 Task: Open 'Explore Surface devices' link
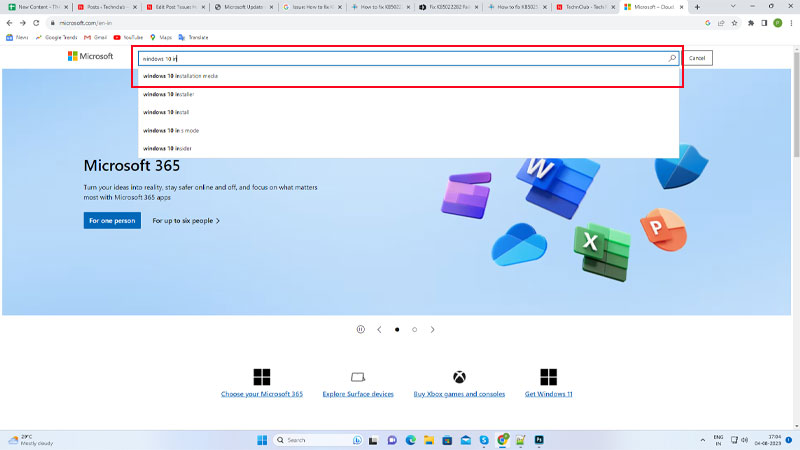pyautogui.click(x=358, y=394)
